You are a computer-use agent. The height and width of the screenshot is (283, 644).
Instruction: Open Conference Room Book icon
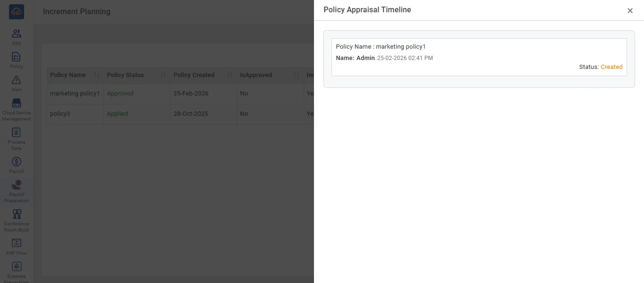17,214
